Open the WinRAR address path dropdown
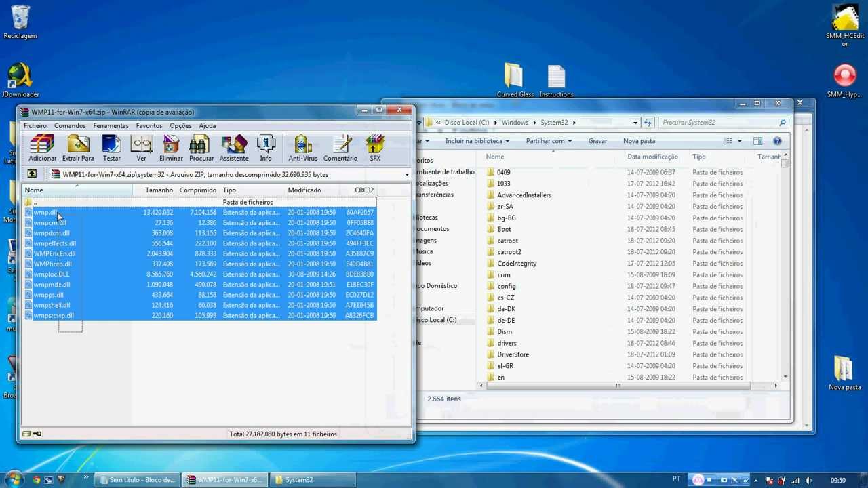868x488 pixels. (x=407, y=175)
